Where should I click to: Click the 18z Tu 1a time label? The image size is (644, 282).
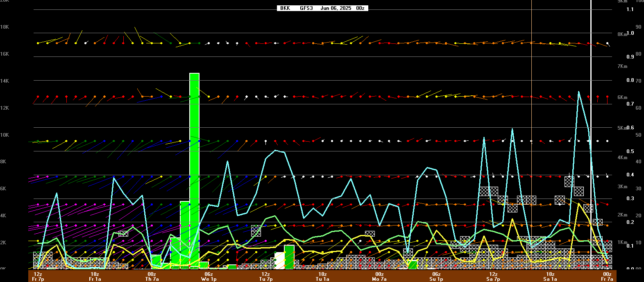pos(323,277)
